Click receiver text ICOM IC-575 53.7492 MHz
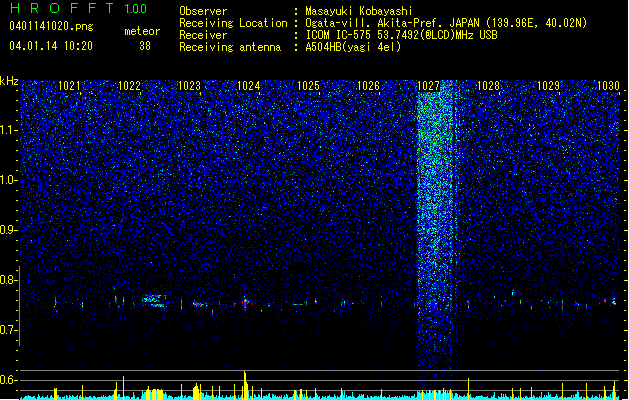This screenshot has width=629, height=400. pyautogui.click(x=401, y=35)
